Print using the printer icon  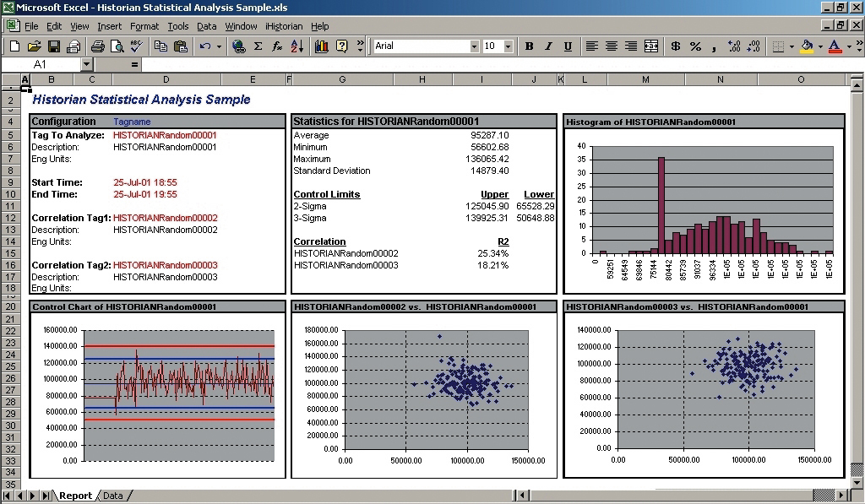pyautogui.click(x=98, y=46)
